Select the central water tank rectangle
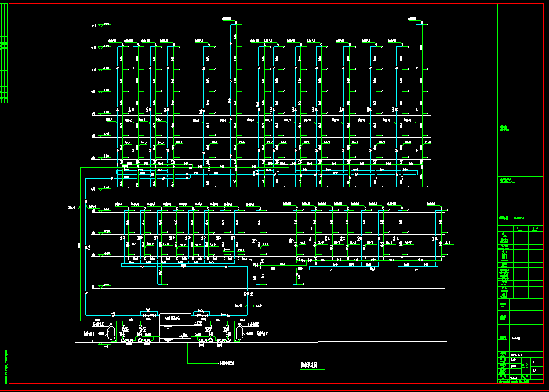Screen dimensions: 549x392 tap(176, 328)
